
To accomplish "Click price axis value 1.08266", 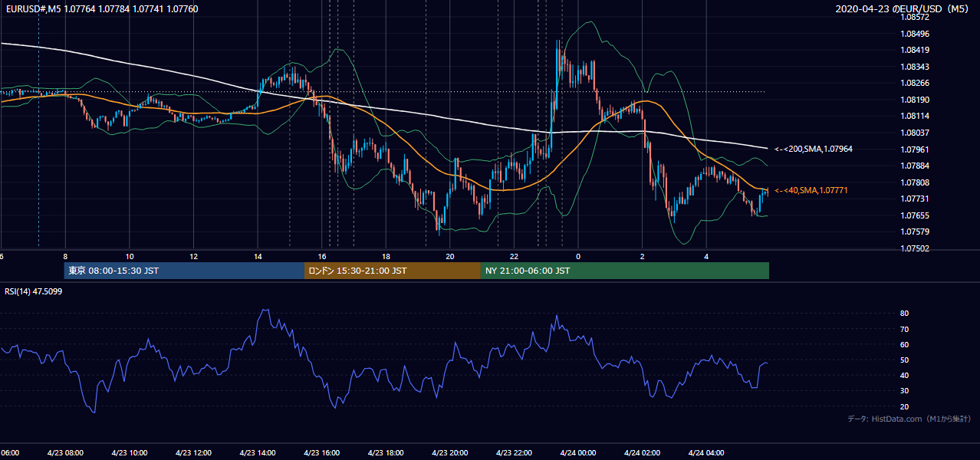I will pos(915,83).
